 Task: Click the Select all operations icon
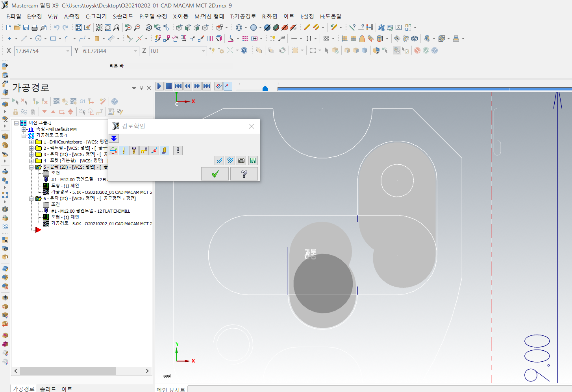[x=15, y=101]
